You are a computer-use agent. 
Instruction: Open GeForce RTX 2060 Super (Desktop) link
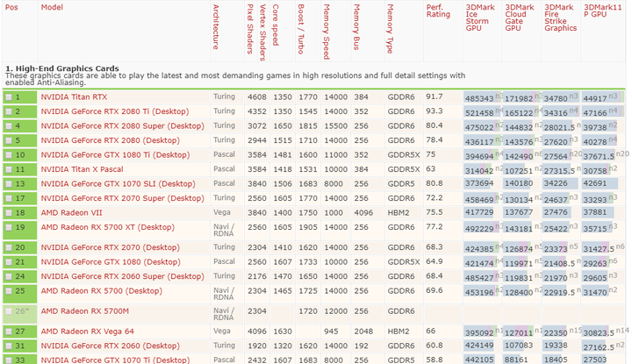coord(123,276)
